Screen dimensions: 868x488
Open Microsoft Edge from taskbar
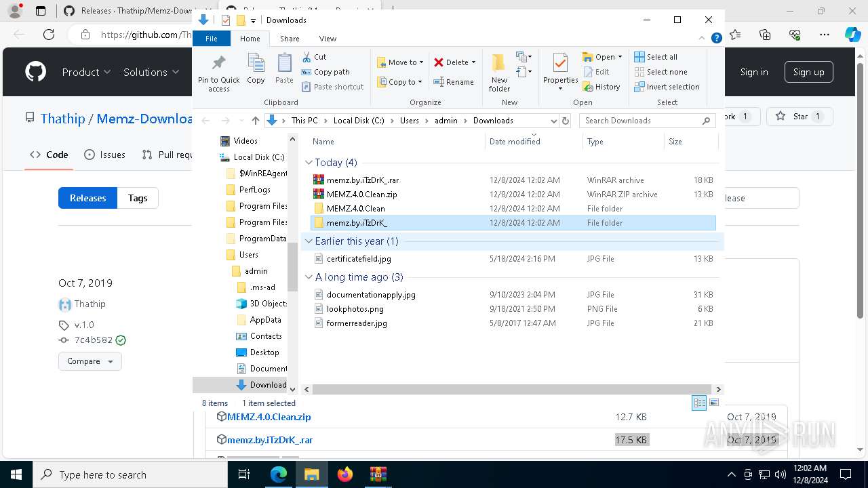(x=279, y=474)
